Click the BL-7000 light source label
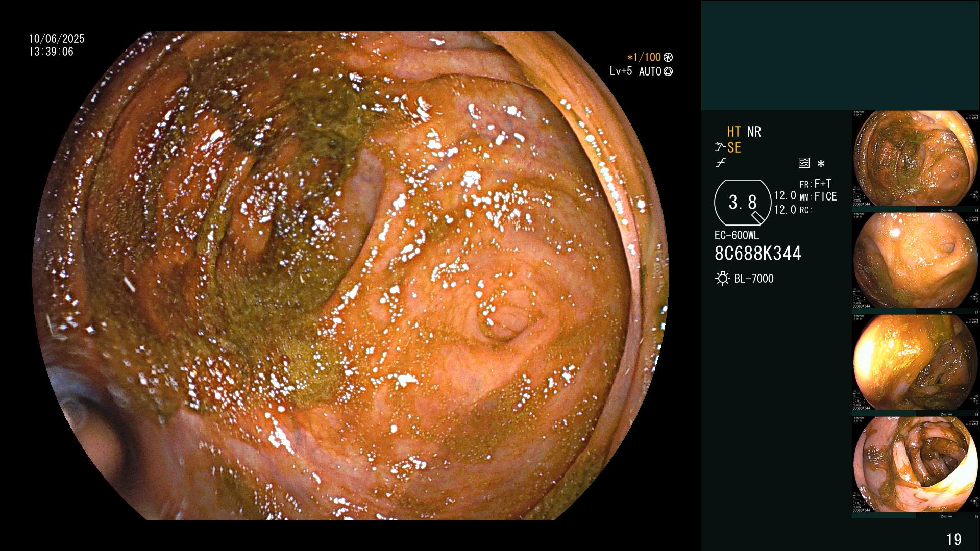 coord(754,279)
